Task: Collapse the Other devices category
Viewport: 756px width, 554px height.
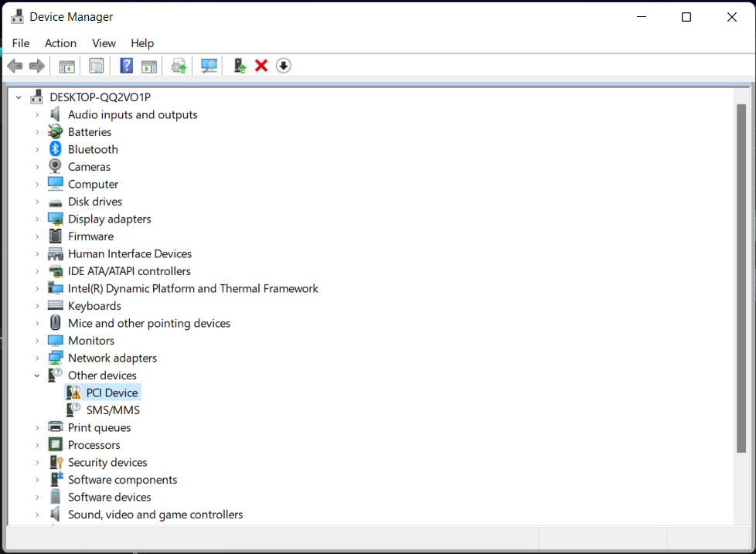Action: click(x=36, y=376)
